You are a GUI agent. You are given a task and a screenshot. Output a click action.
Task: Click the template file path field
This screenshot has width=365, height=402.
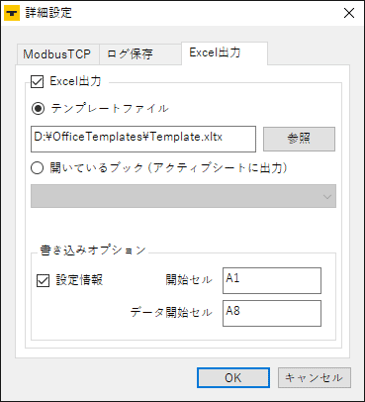(x=143, y=139)
